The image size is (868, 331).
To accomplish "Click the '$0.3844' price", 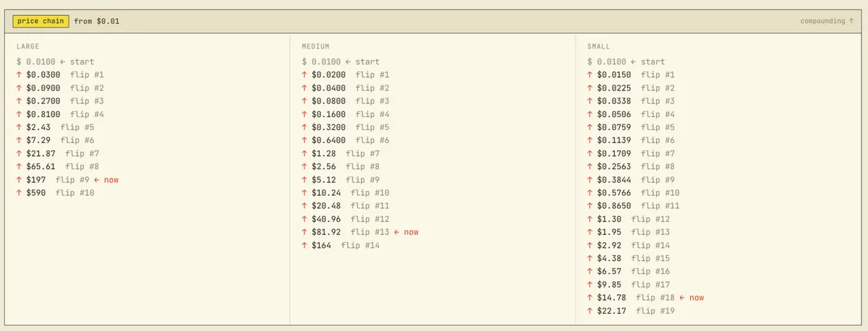I will click(614, 179).
